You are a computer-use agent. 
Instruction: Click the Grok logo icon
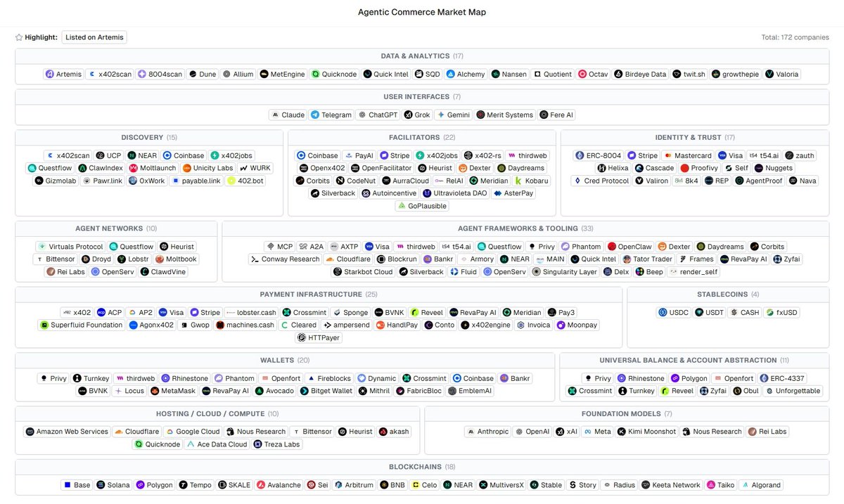[408, 115]
